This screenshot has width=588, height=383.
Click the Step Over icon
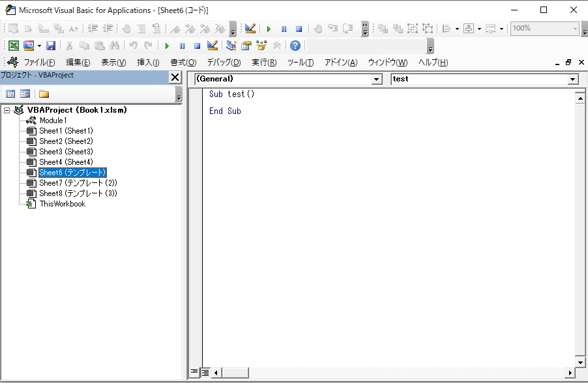(x=348, y=29)
